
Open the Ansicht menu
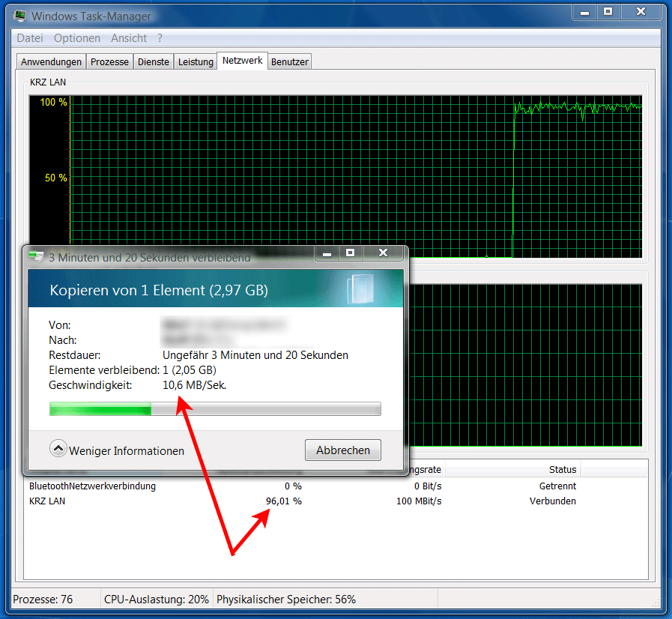[129, 38]
